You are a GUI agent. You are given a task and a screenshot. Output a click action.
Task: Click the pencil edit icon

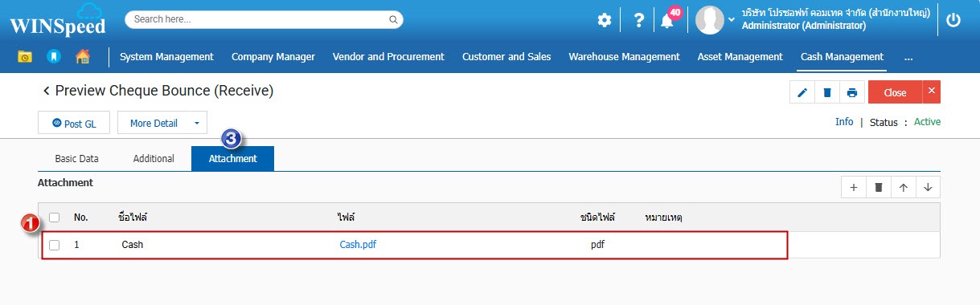point(802,92)
